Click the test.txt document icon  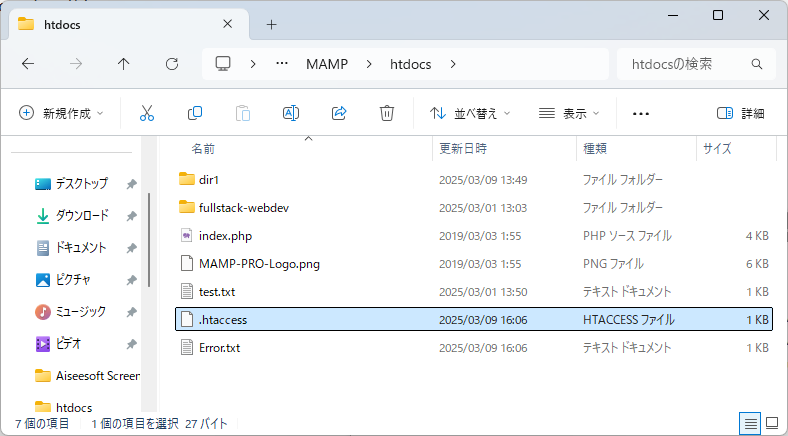pos(186,292)
